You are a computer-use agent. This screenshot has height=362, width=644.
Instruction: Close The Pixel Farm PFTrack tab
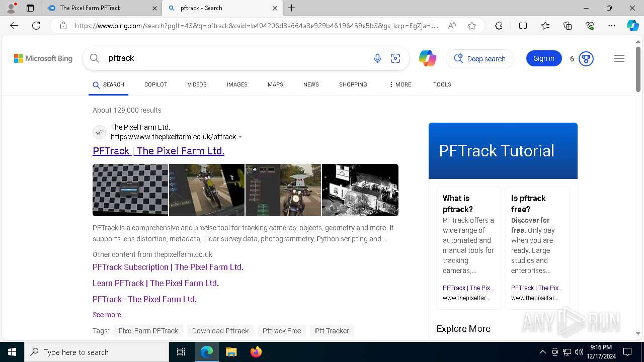pyautogui.click(x=154, y=8)
